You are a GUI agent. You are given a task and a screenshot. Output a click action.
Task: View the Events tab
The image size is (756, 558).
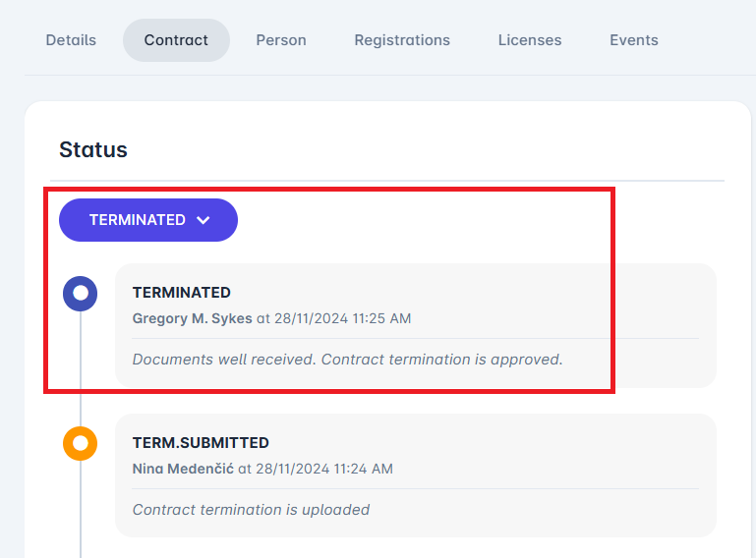[x=634, y=40]
